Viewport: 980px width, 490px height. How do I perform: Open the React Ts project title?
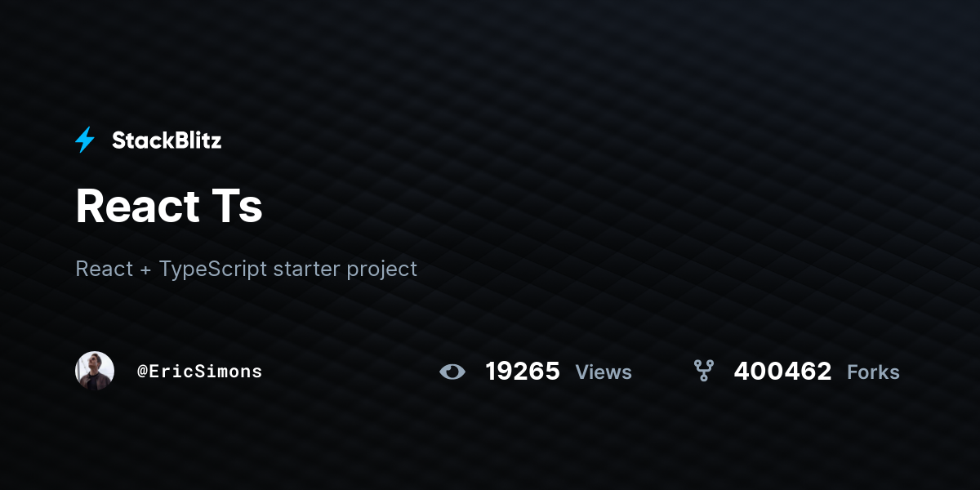[x=169, y=206]
